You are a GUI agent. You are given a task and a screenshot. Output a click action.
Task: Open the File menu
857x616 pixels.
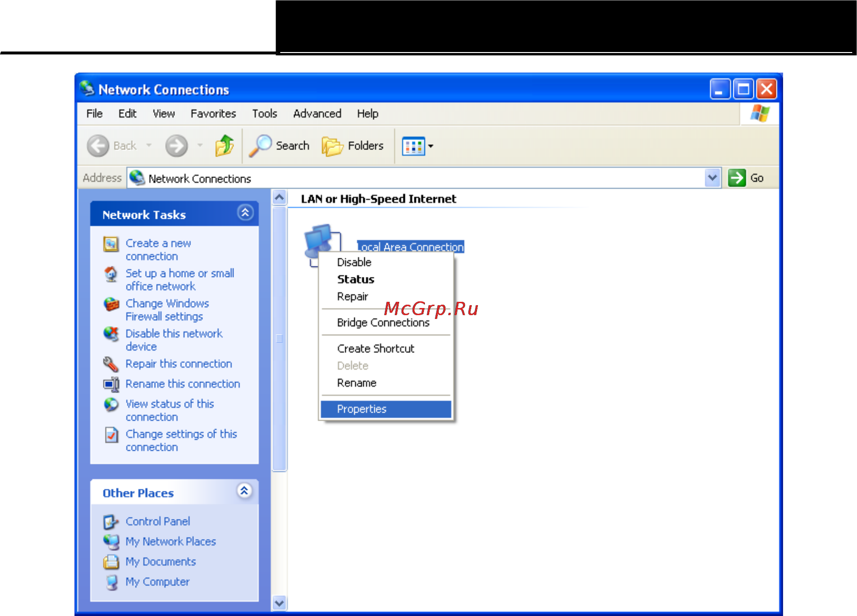point(94,114)
